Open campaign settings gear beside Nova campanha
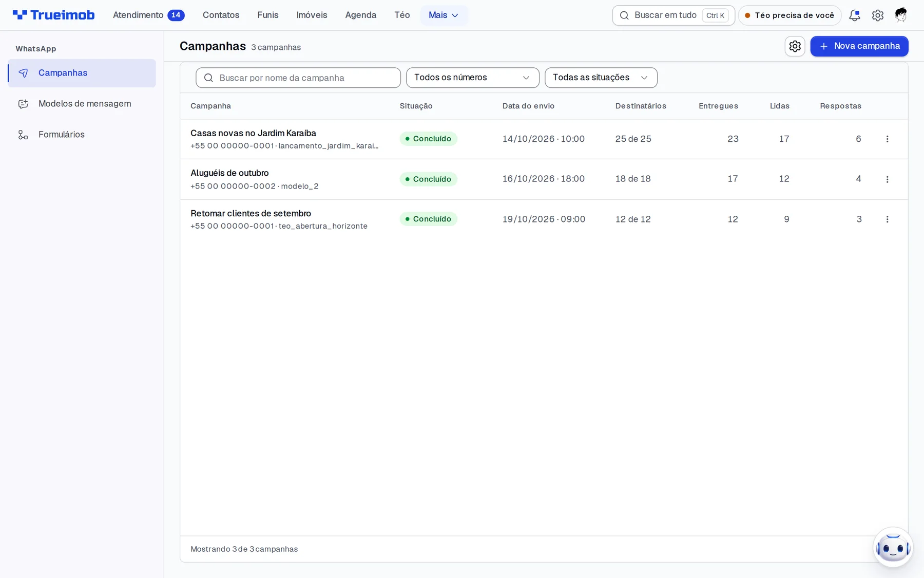 click(795, 46)
